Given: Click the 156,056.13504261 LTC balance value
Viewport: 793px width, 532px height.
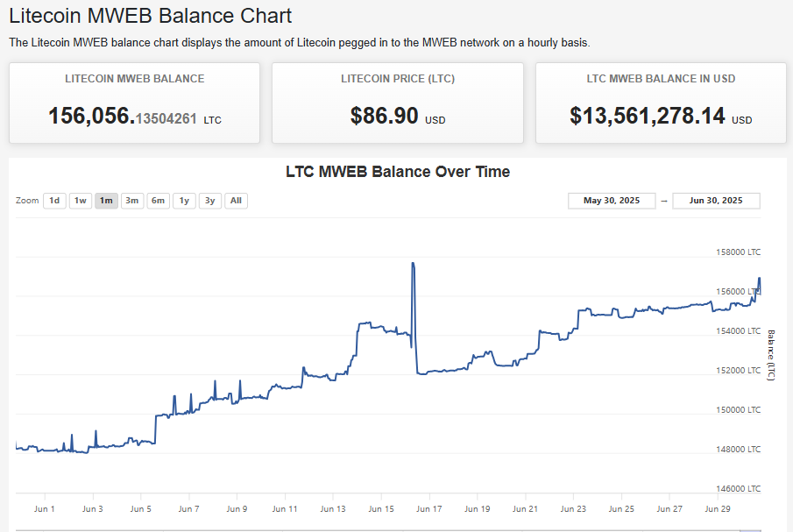Looking at the screenshot, I should [x=135, y=116].
